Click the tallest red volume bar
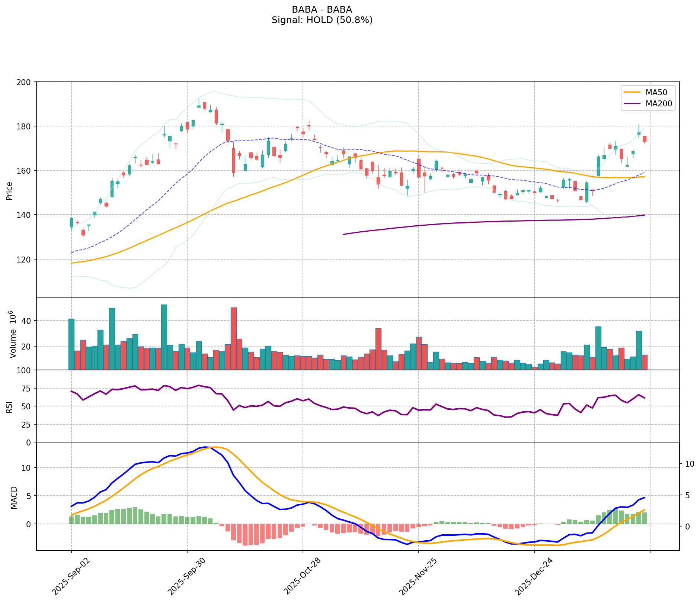 [x=234, y=338]
